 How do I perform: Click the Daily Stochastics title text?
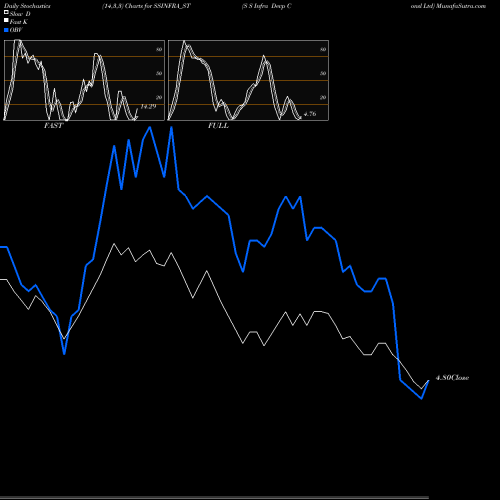pos(27,6)
